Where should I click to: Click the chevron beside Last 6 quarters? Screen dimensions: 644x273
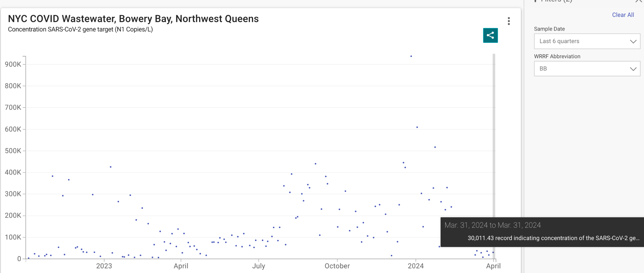(x=633, y=41)
